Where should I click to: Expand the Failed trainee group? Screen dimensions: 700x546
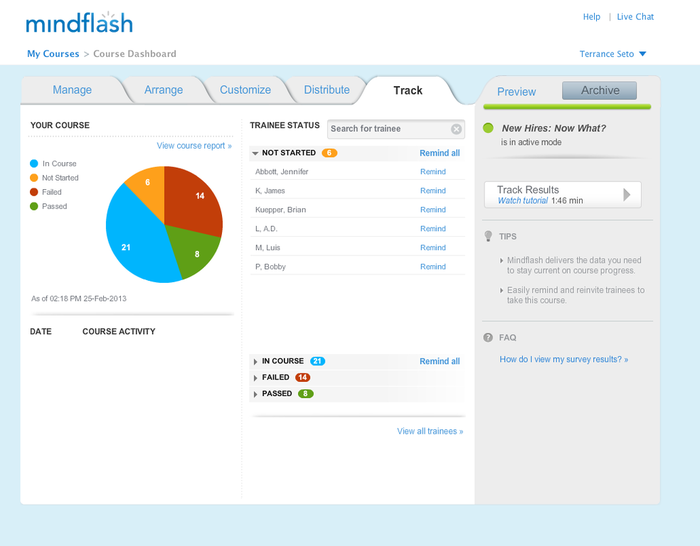point(255,378)
